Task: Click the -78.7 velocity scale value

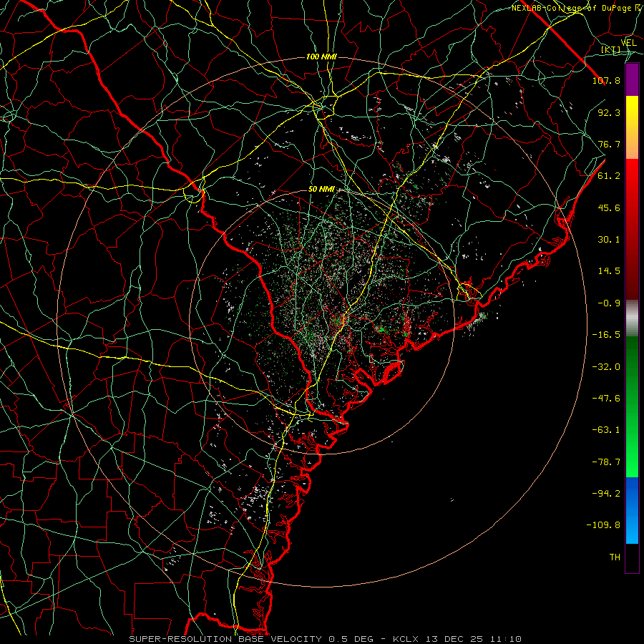Action: coord(606,462)
